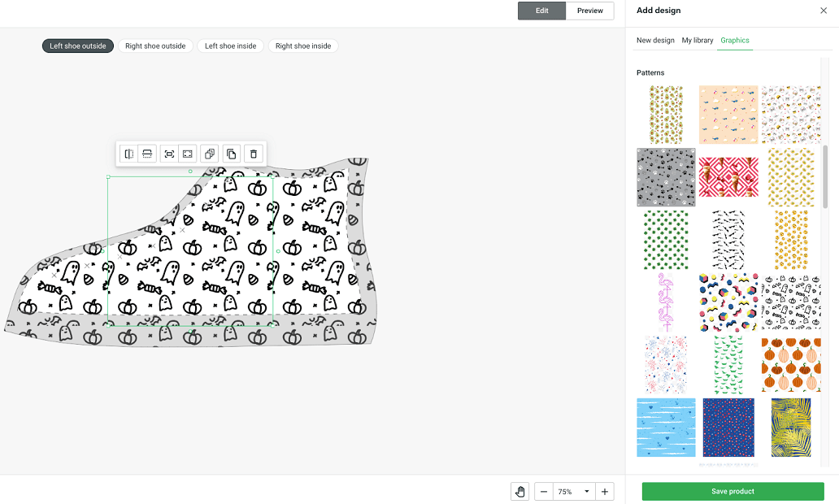The image size is (839, 504).
Task: Select the orange pumpkins pattern thumbnail
Action: pyautogui.click(x=791, y=365)
